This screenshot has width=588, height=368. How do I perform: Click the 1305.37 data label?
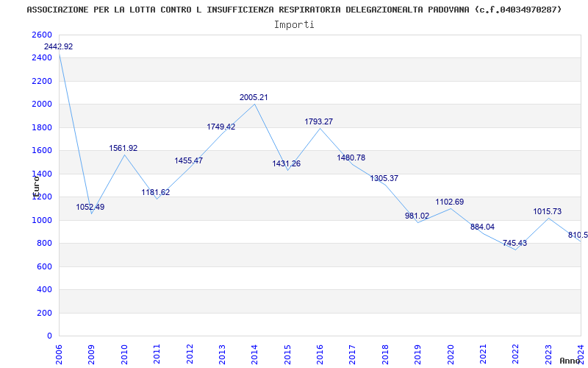pyautogui.click(x=384, y=178)
